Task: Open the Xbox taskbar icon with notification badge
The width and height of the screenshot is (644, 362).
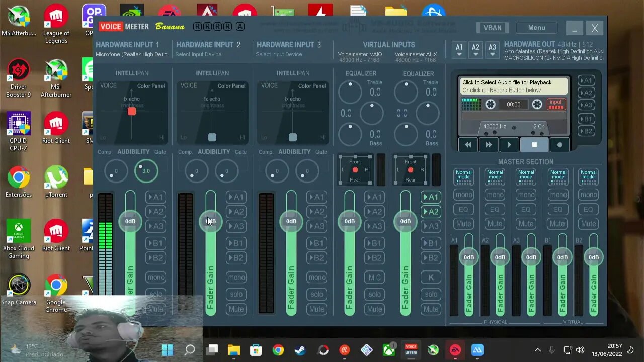Action: (x=389, y=350)
